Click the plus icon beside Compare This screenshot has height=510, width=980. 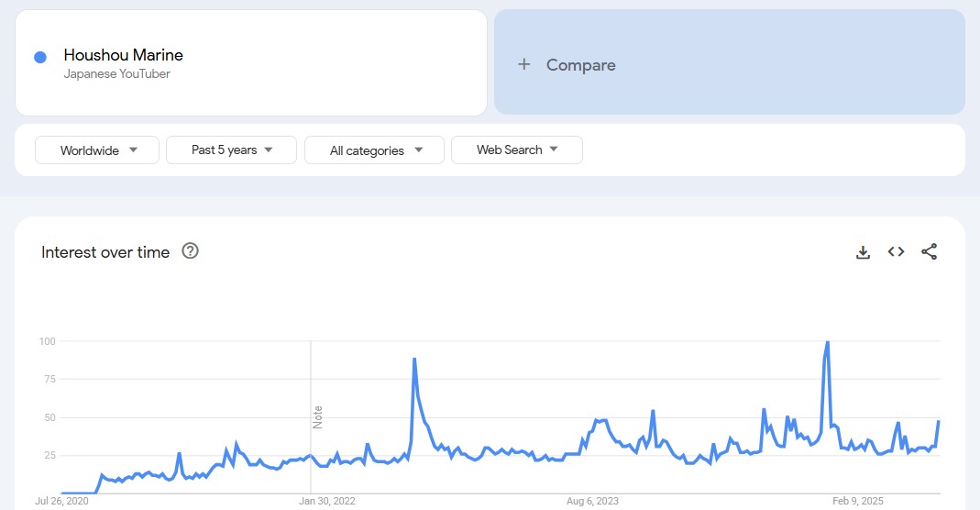tap(524, 64)
